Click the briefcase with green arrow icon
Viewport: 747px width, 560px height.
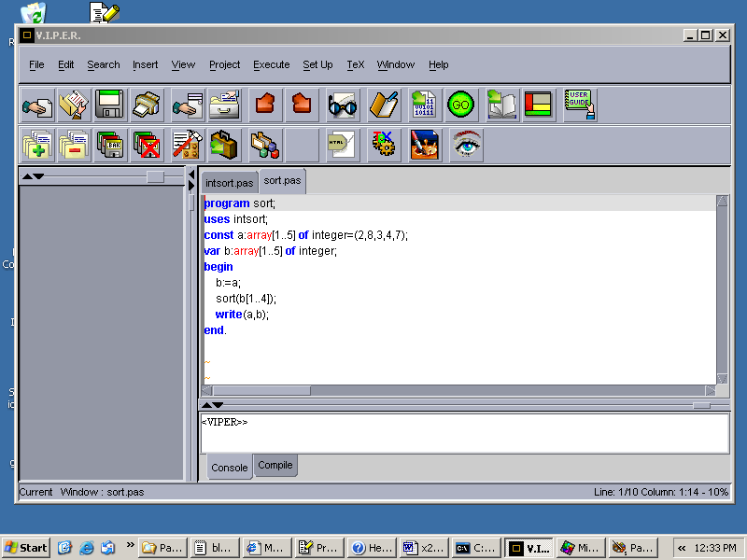tap(224, 146)
